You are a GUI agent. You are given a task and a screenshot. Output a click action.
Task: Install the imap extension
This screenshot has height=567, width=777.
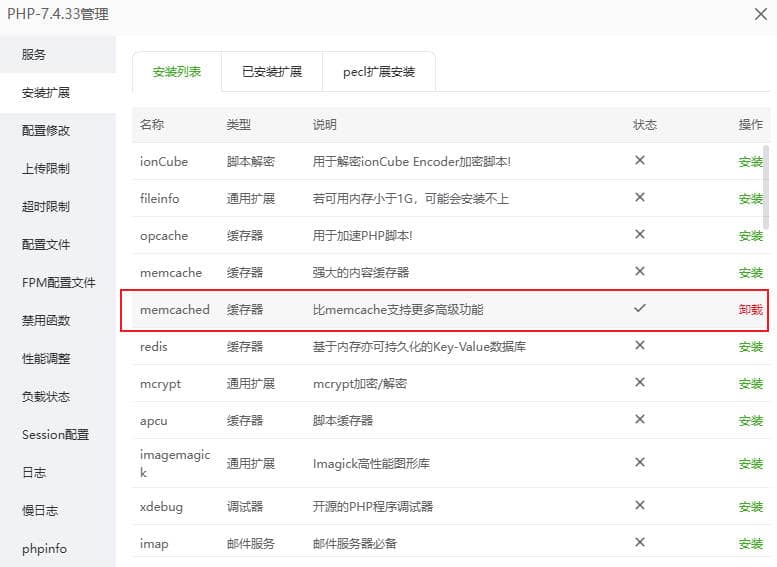pyautogui.click(x=750, y=544)
